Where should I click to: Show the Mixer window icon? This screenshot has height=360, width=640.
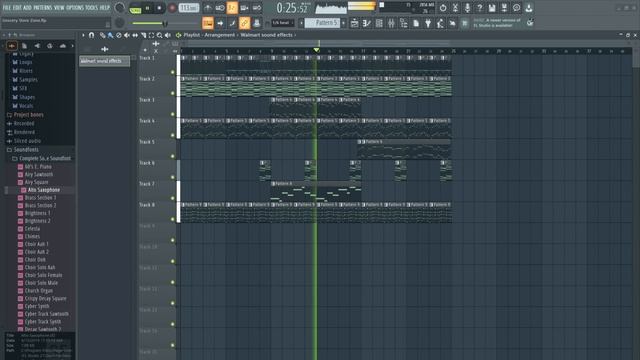[x=391, y=23]
